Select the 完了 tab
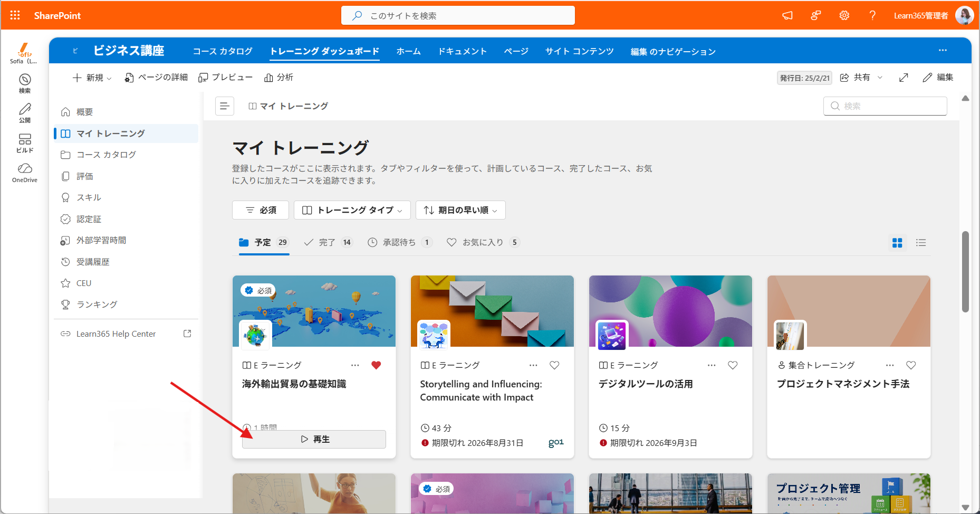Screen dimensions: 980x514 [328, 242]
